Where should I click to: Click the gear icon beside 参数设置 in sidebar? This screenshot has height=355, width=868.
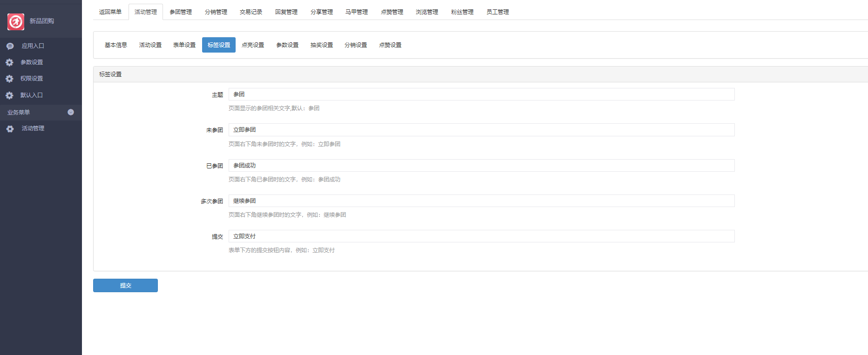[9, 62]
